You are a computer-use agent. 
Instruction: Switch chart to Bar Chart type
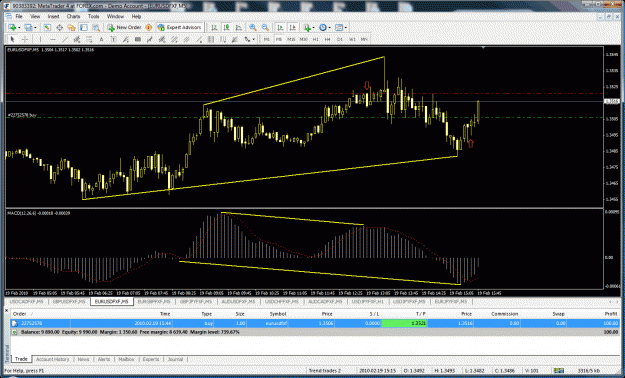coord(214,28)
